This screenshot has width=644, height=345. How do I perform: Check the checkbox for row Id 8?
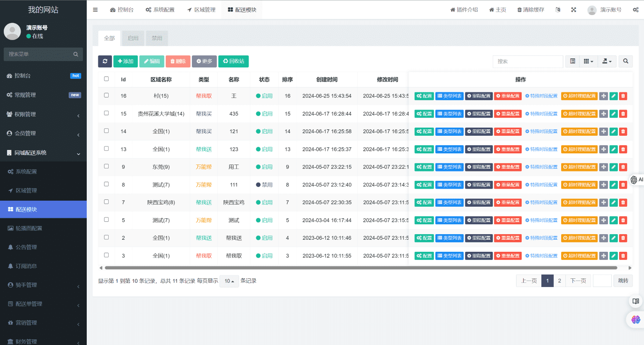click(106, 184)
